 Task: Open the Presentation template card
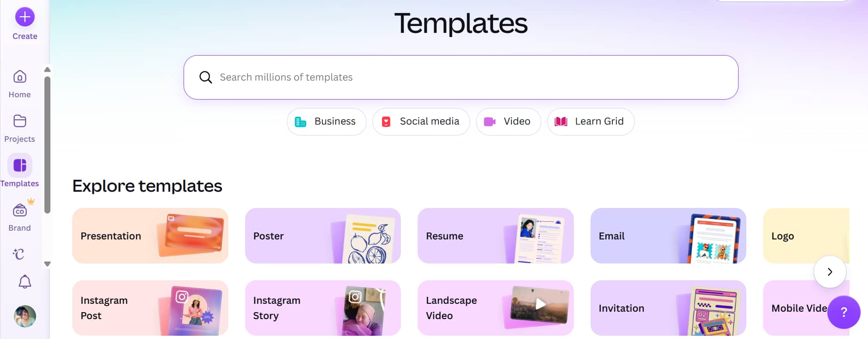(150, 236)
